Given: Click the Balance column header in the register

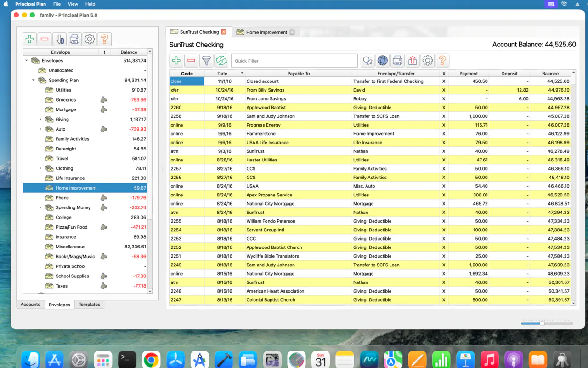Looking at the screenshot, I should click(550, 74).
